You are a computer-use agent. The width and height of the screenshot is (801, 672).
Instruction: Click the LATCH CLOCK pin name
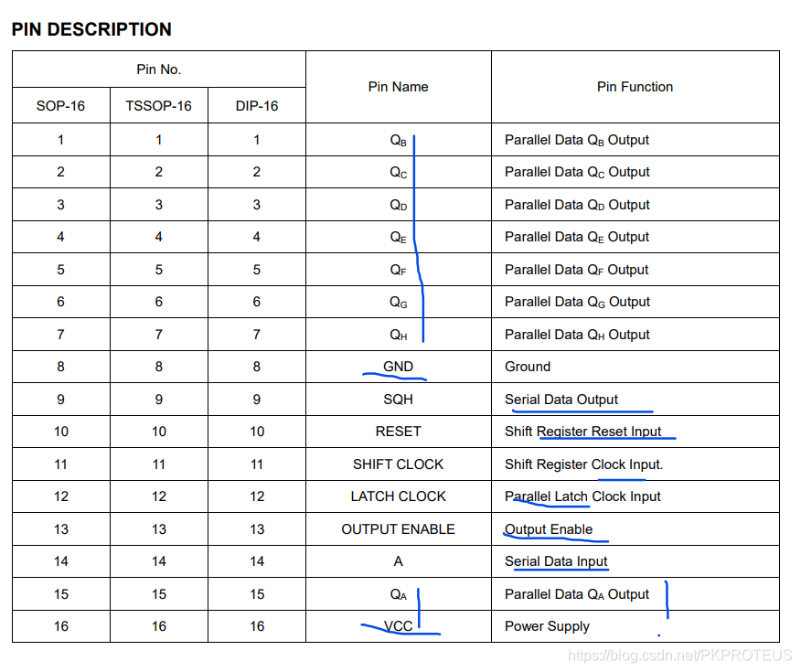pos(398,496)
